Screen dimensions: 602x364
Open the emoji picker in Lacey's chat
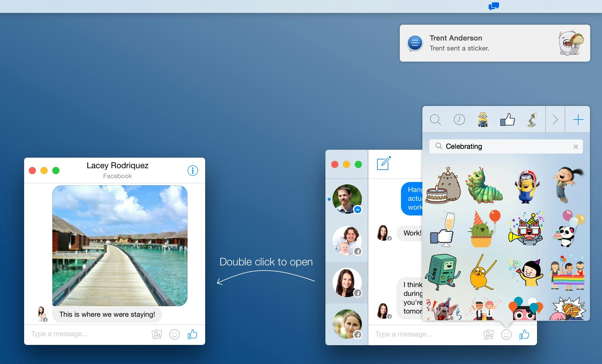tap(174, 334)
